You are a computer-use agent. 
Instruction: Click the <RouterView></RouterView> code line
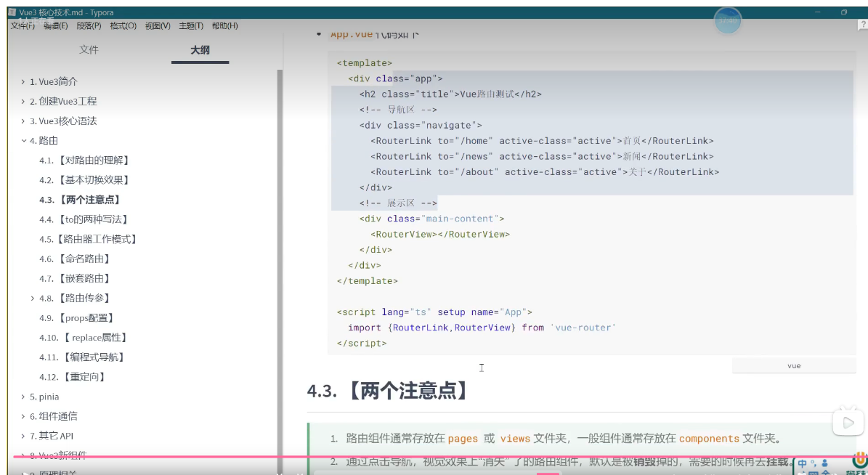point(440,234)
